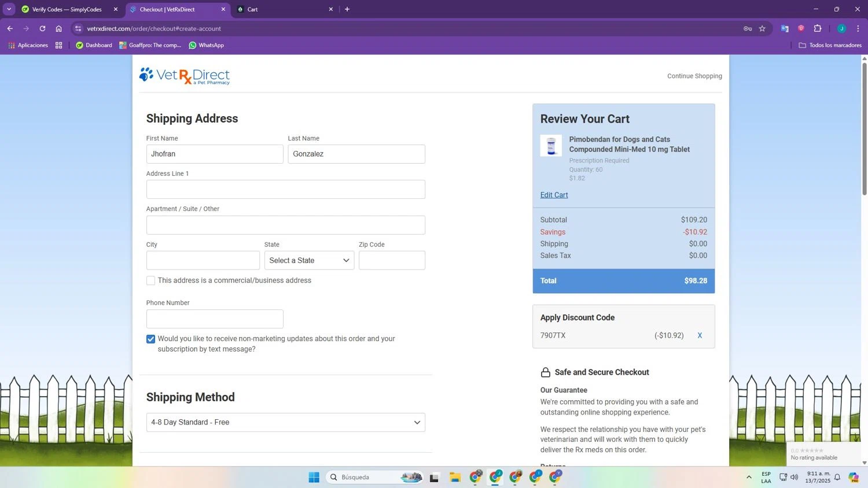The width and height of the screenshot is (868, 488).
Task: Click the site info icon in address bar
Action: click(x=79, y=28)
